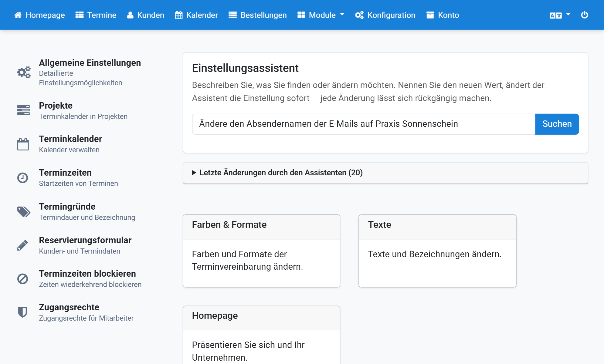Viewport: 604px width, 364px height.
Task: Click the grid icon beside Module
Action: click(x=301, y=15)
